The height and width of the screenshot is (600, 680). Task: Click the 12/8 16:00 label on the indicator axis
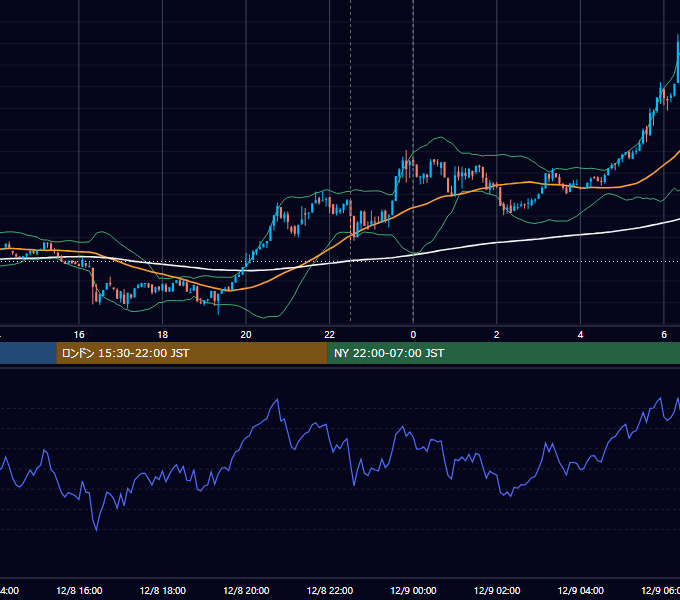tap(79, 591)
